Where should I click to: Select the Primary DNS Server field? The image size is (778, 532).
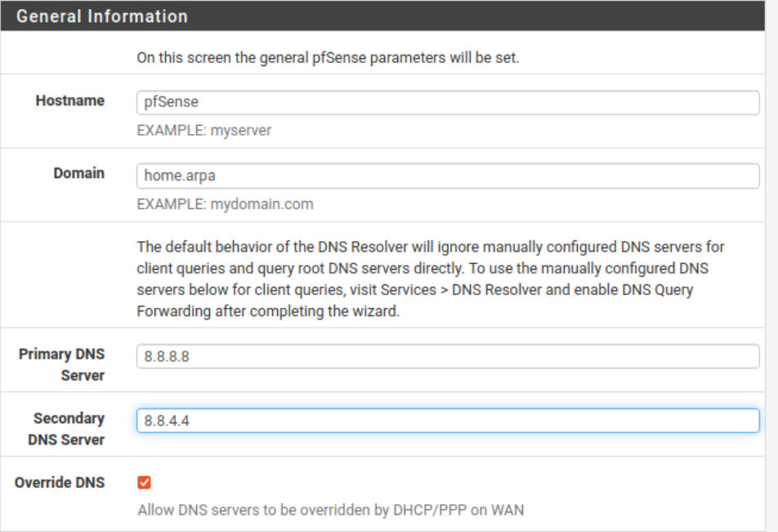pos(448,356)
